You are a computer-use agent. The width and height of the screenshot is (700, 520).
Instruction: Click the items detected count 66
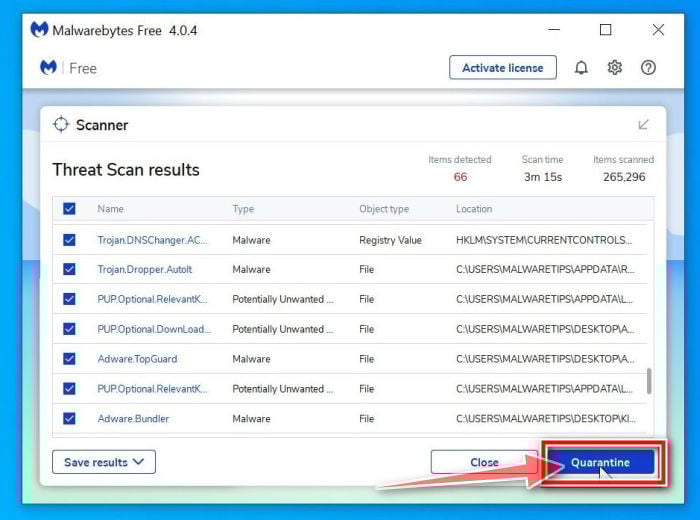[460, 177]
